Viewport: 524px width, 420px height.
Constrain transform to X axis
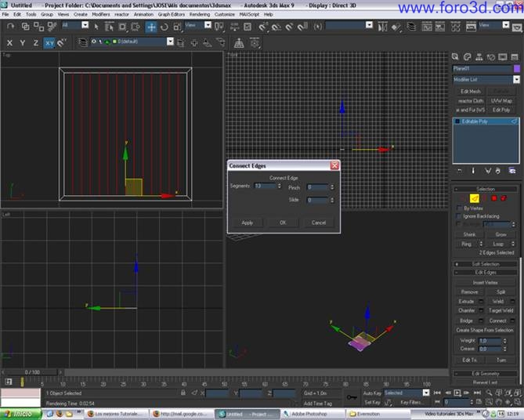pos(9,43)
